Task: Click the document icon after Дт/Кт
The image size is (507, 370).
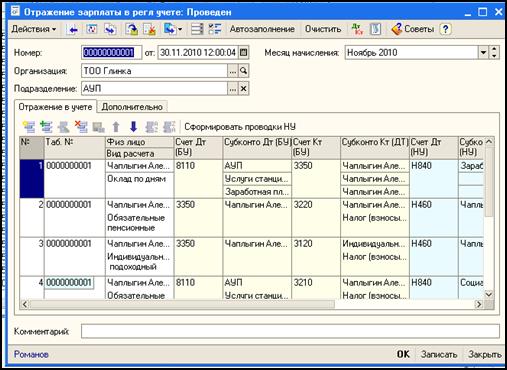Action: [375, 29]
